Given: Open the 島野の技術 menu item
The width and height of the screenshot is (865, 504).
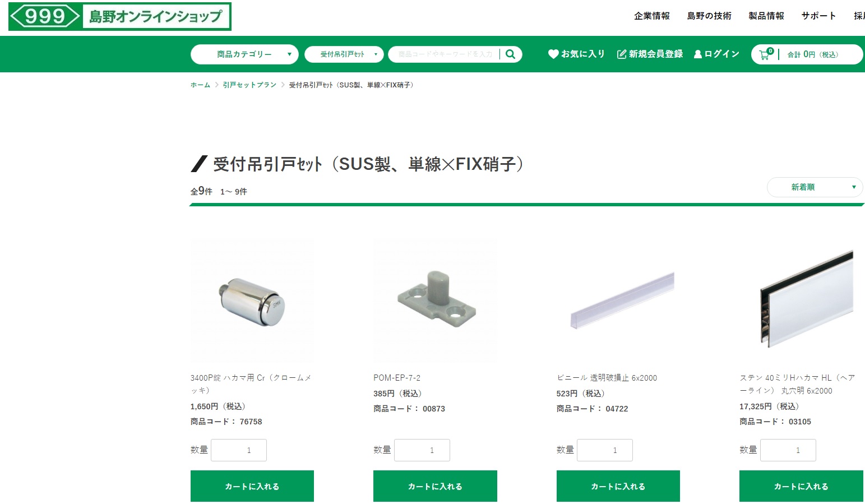Looking at the screenshot, I should coord(709,16).
